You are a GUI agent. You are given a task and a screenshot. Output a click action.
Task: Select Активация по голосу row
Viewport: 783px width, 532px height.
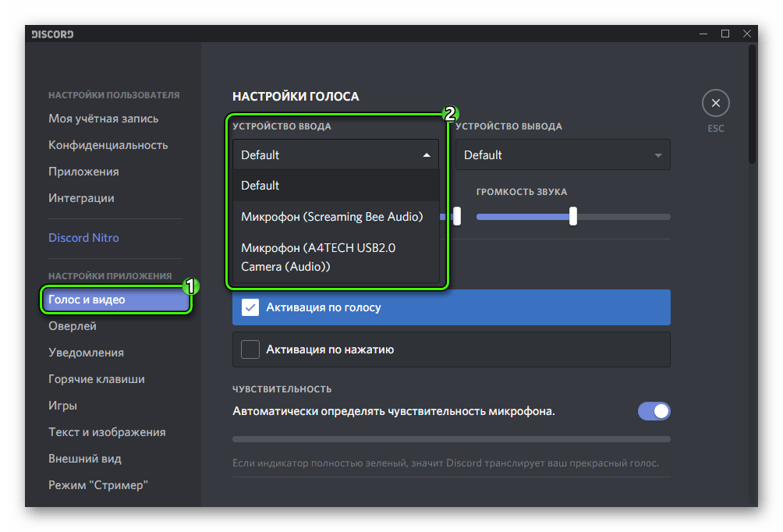[x=452, y=307]
